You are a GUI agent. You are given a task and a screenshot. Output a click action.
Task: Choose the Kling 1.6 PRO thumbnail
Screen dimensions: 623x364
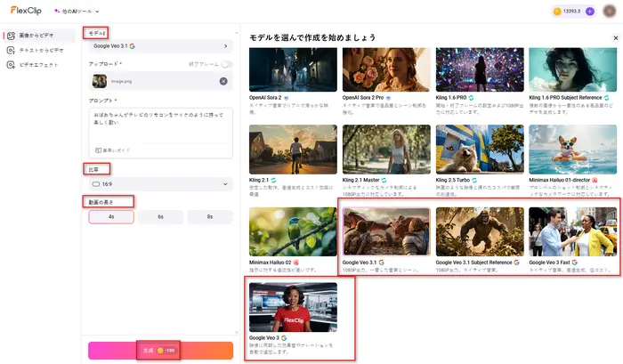pyautogui.click(x=480, y=69)
